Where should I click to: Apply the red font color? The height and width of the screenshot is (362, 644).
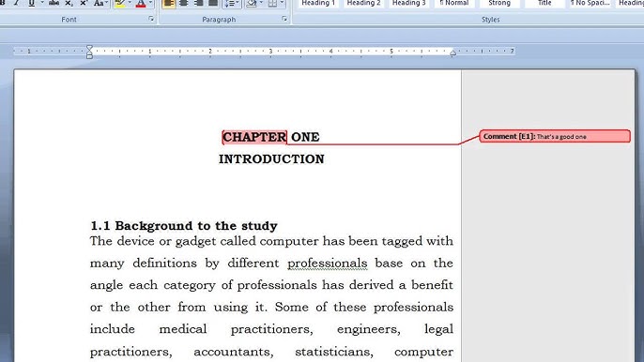pyautogui.click(x=141, y=4)
